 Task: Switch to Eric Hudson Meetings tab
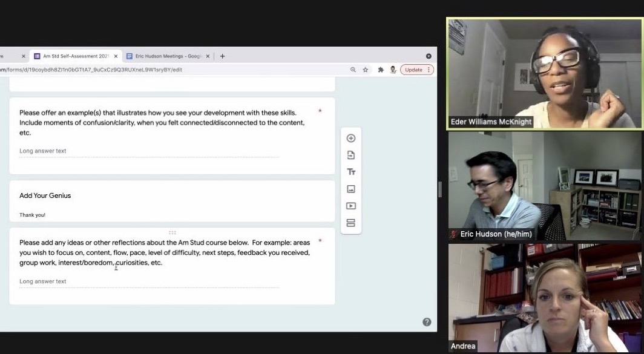pyautogui.click(x=164, y=56)
